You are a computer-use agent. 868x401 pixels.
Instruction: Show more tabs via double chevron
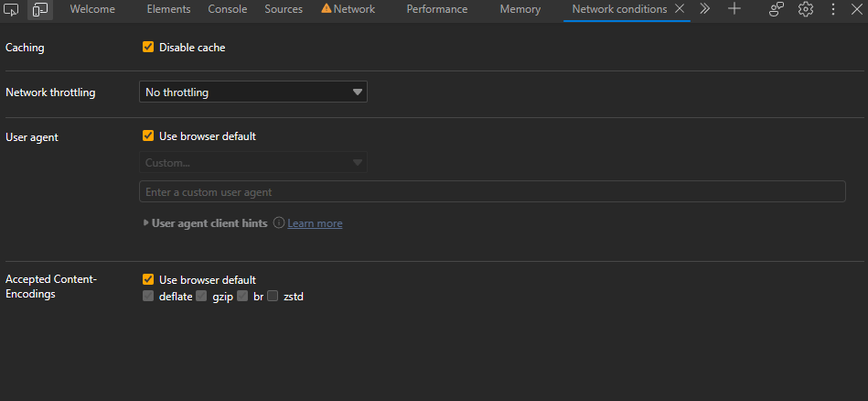[704, 9]
